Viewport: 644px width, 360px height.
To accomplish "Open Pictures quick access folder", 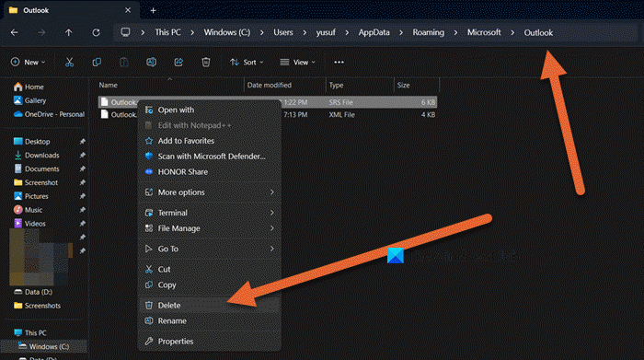I will click(30, 196).
